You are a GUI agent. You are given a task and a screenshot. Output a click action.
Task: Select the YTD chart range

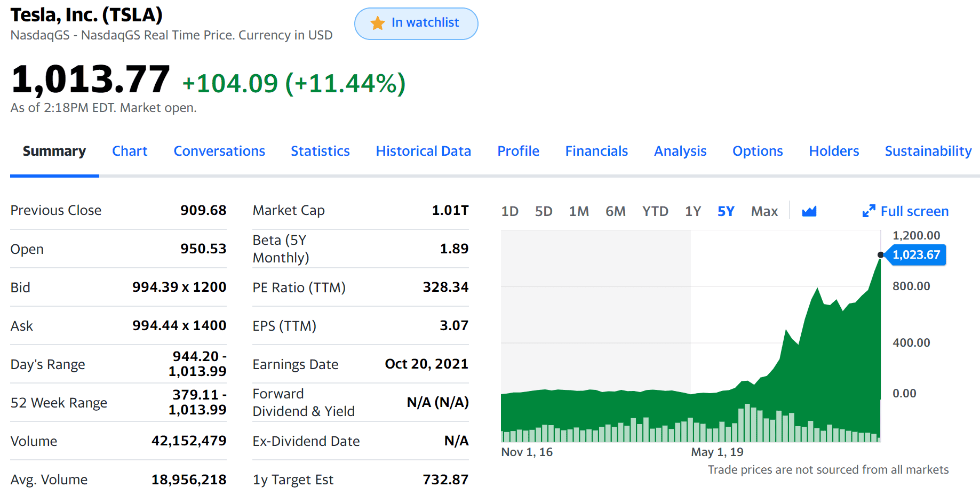655,211
